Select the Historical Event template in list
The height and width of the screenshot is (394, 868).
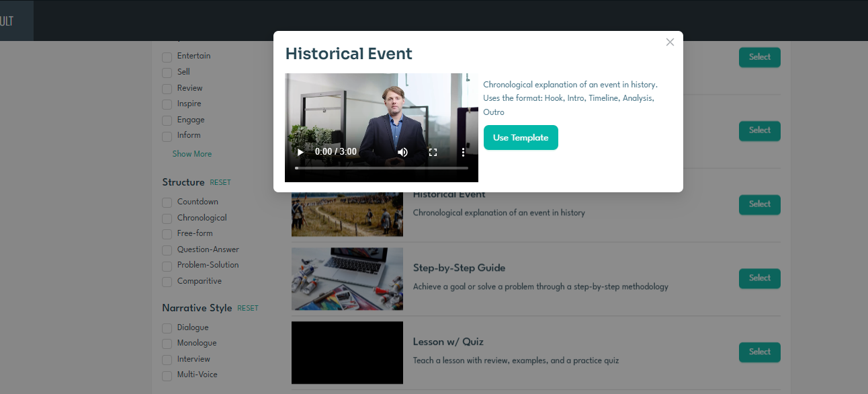[759, 204]
